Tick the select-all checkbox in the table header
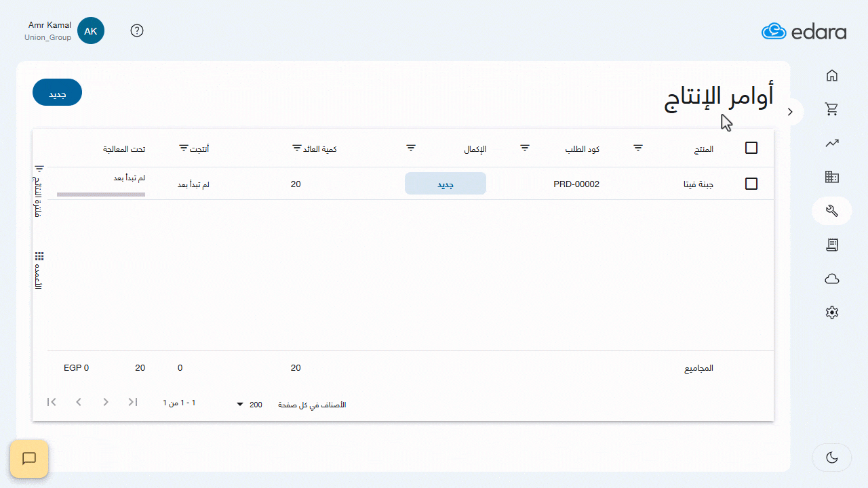This screenshot has width=868, height=488. coord(751,148)
